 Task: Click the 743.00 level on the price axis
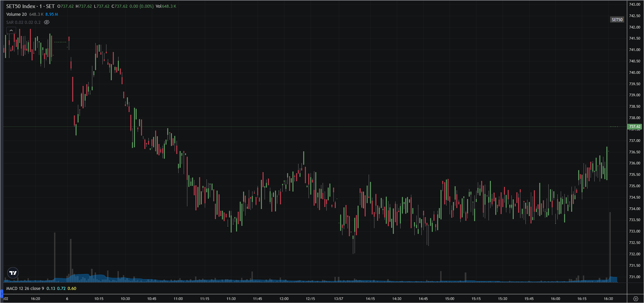coord(635,4)
